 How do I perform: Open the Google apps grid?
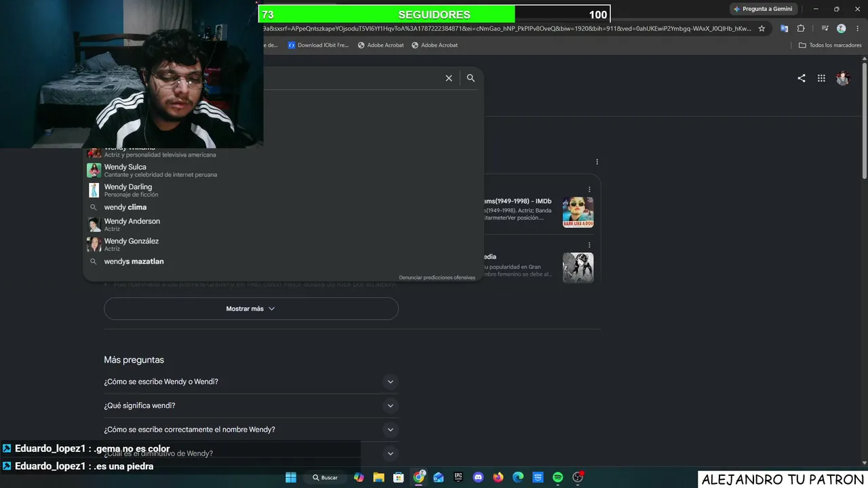pos(821,78)
